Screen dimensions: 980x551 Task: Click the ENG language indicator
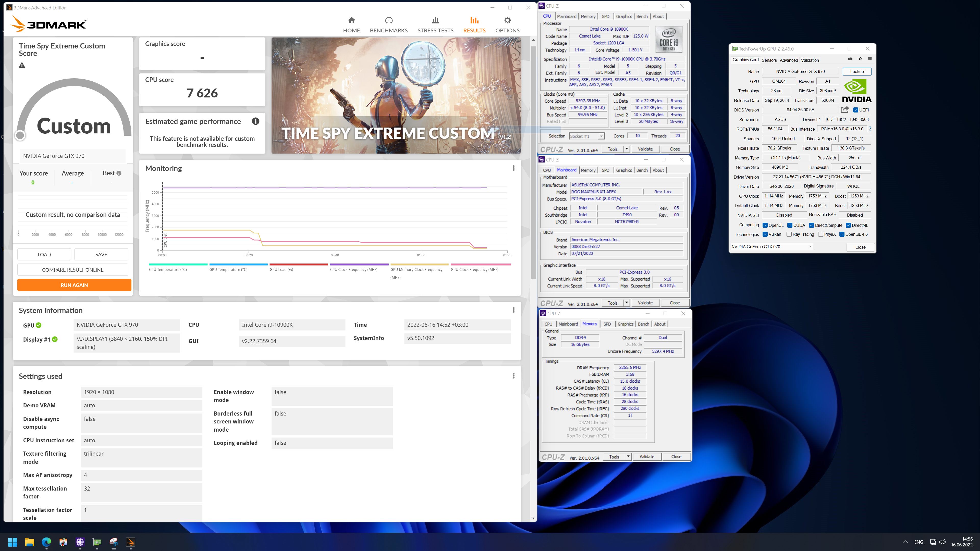tap(918, 542)
